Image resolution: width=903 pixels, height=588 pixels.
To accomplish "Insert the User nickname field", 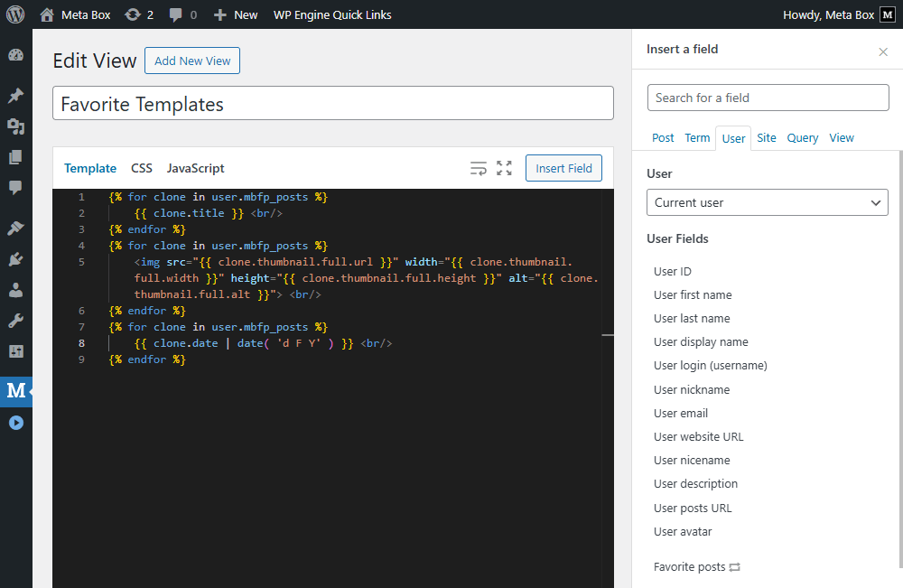I will click(691, 390).
